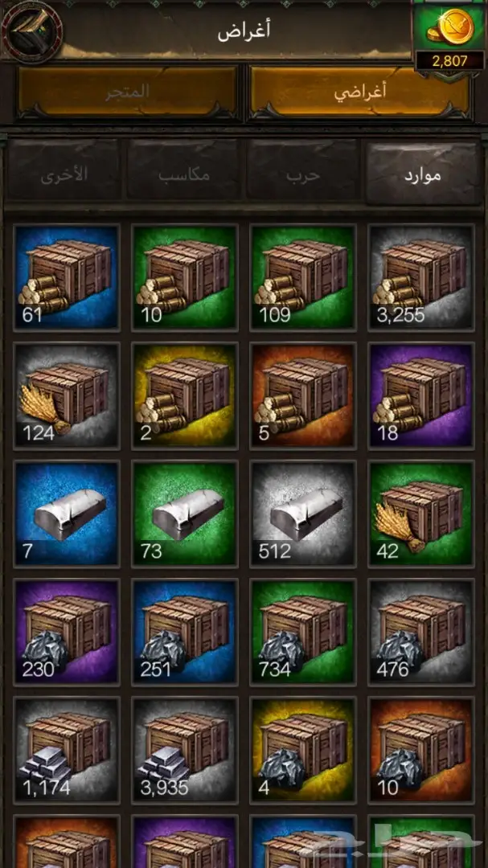Screen dimensions: 488x868
Task: Open the الأخرى category tab
Action: [x=64, y=174]
